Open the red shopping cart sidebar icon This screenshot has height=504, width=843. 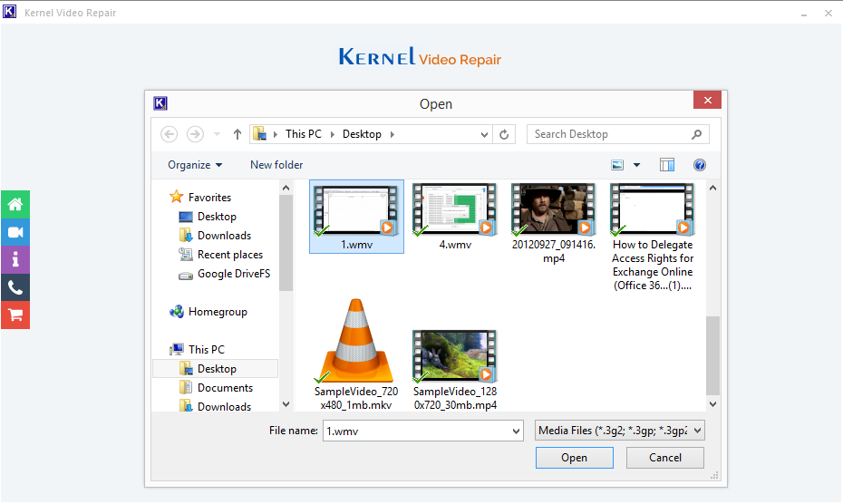[15, 315]
